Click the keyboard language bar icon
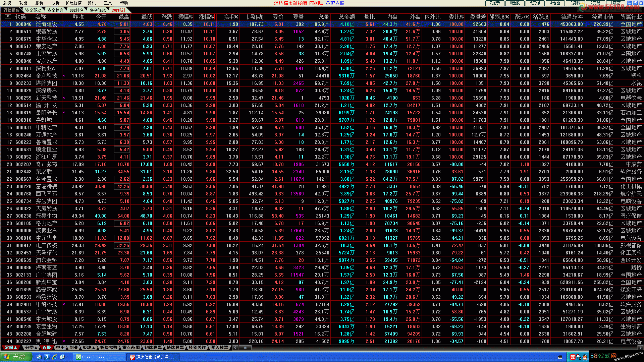This screenshot has height=362, width=644. [x=560, y=357]
